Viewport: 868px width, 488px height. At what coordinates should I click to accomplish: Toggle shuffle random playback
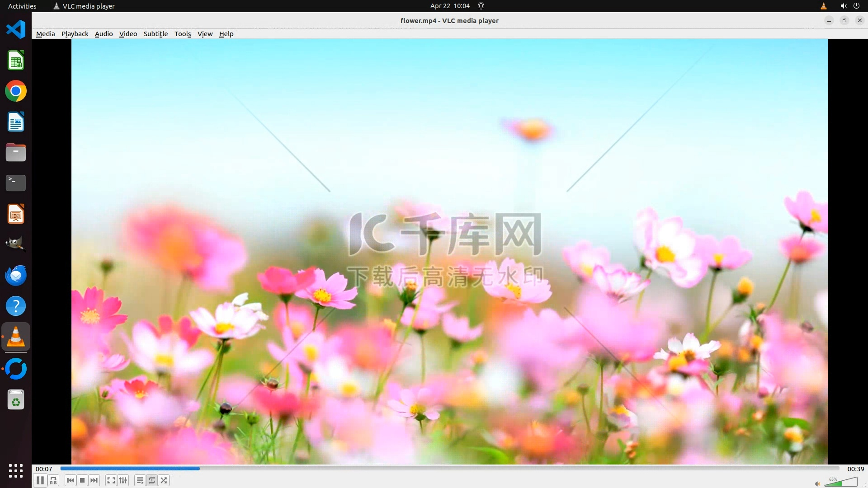[164, 480]
